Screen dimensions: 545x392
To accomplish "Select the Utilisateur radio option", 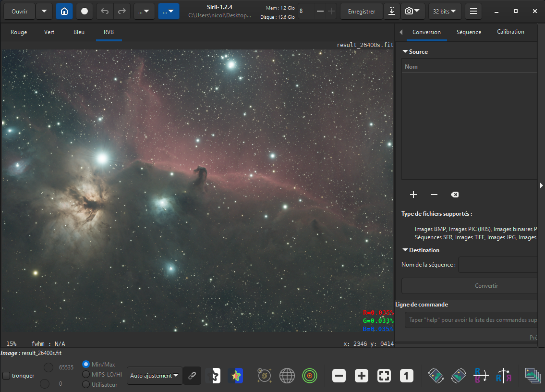I will (86, 384).
